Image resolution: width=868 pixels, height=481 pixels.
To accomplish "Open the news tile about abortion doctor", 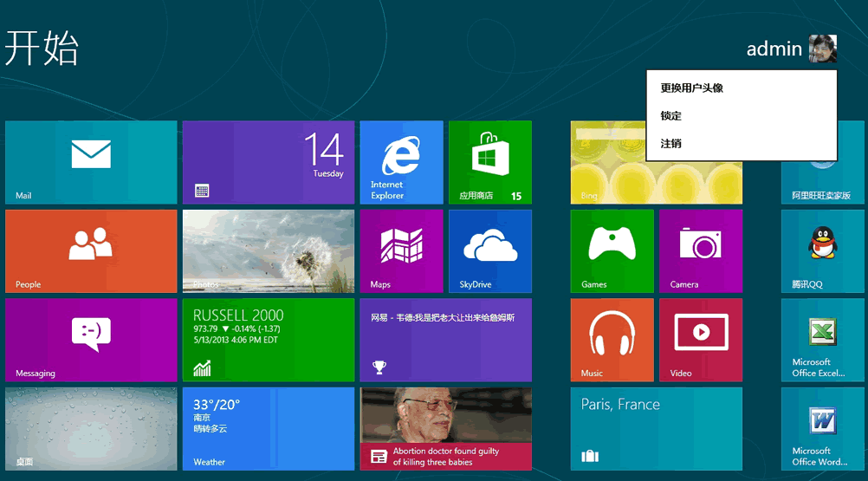I will [x=445, y=429].
